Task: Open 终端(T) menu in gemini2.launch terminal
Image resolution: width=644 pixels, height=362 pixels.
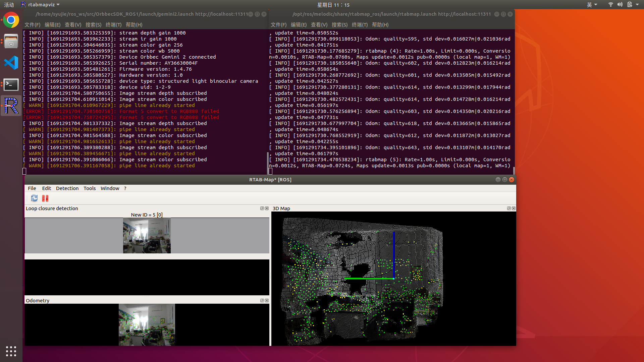Action: (x=113, y=25)
